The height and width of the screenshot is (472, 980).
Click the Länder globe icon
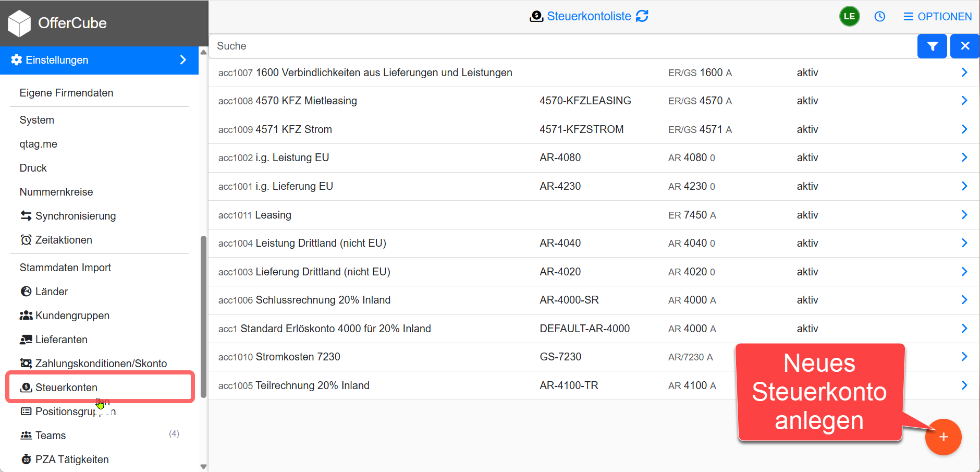pos(26,291)
